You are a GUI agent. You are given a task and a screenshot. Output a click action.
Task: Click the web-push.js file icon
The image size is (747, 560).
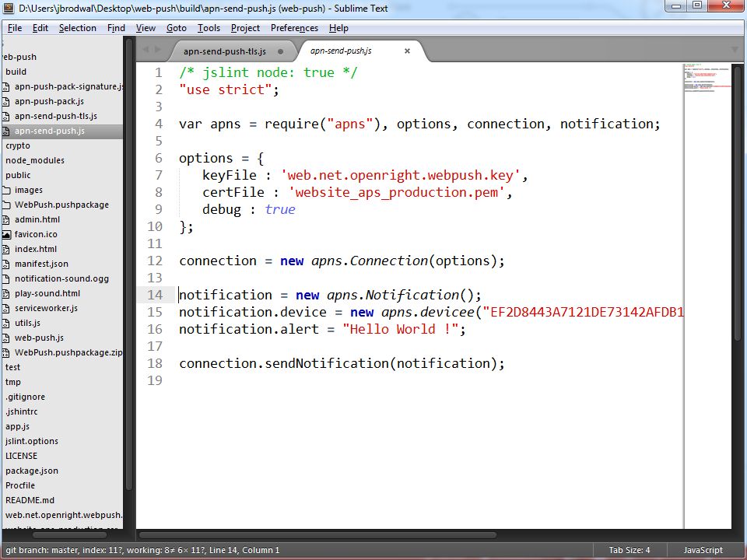pyautogui.click(x=5, y=338)
